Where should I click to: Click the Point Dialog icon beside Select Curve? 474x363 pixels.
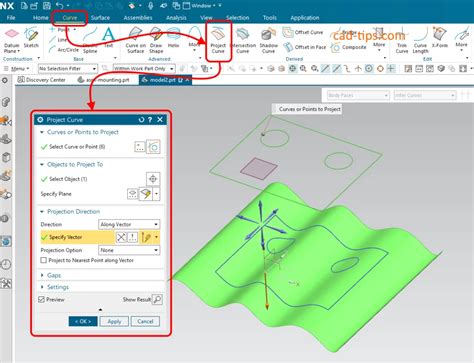pyautogui.click(x=140, y=147)
